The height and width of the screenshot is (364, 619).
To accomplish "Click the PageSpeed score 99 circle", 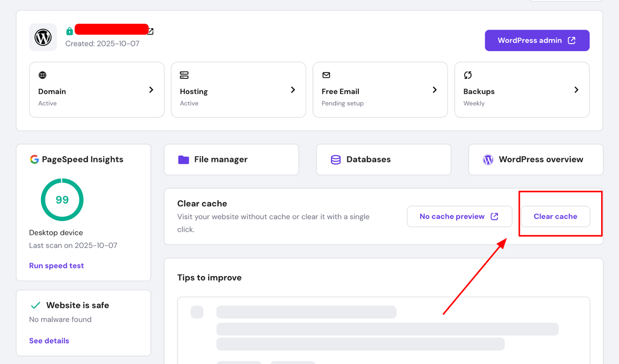I will tap(62, 200).
